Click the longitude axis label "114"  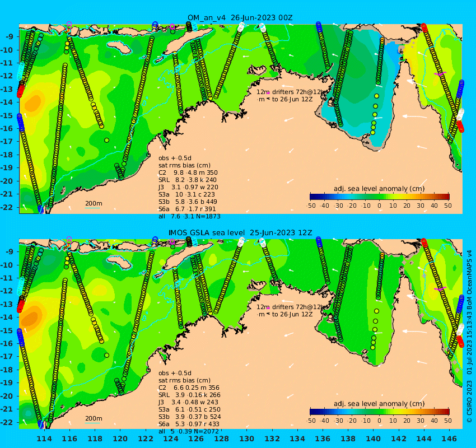coord(44,438)
